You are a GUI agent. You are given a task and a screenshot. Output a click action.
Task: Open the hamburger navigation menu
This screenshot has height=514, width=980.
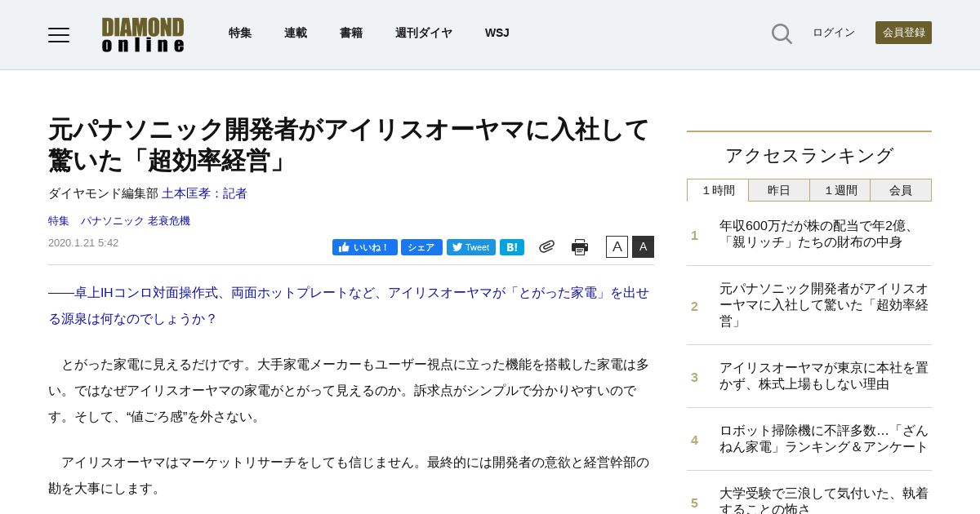[59, 34]
